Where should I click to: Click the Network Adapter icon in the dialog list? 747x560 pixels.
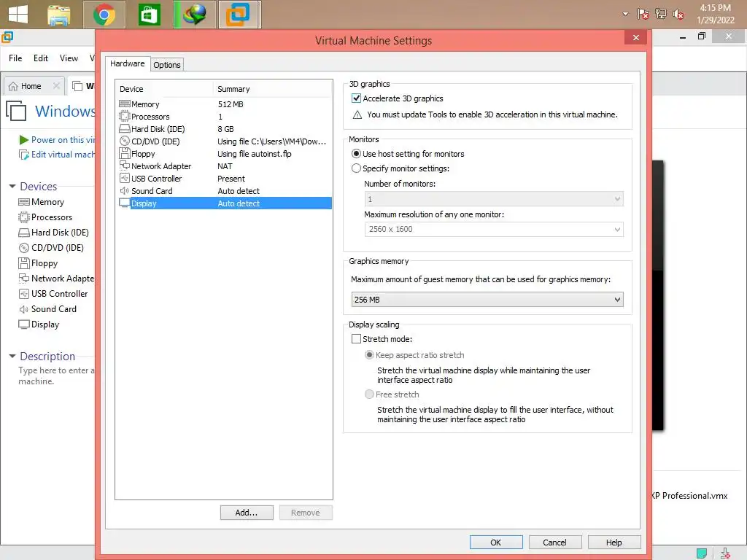coord(124,166)
